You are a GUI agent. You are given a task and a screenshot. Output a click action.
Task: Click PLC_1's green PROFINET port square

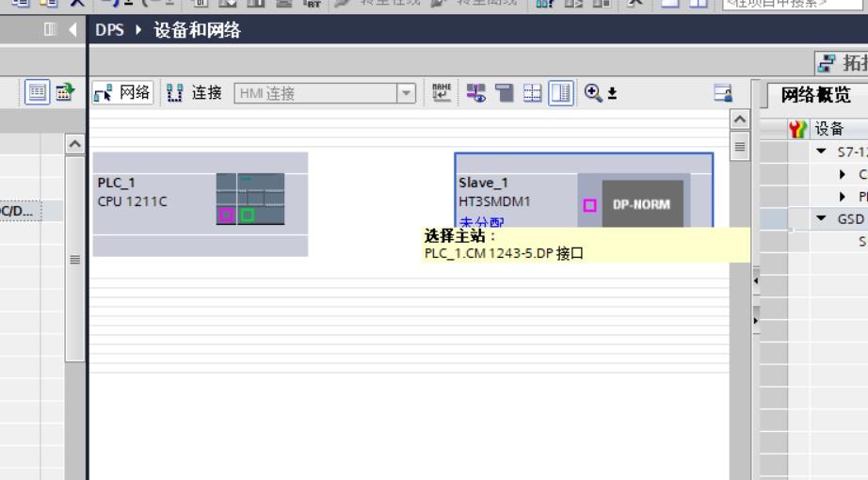tap(248, 215)
